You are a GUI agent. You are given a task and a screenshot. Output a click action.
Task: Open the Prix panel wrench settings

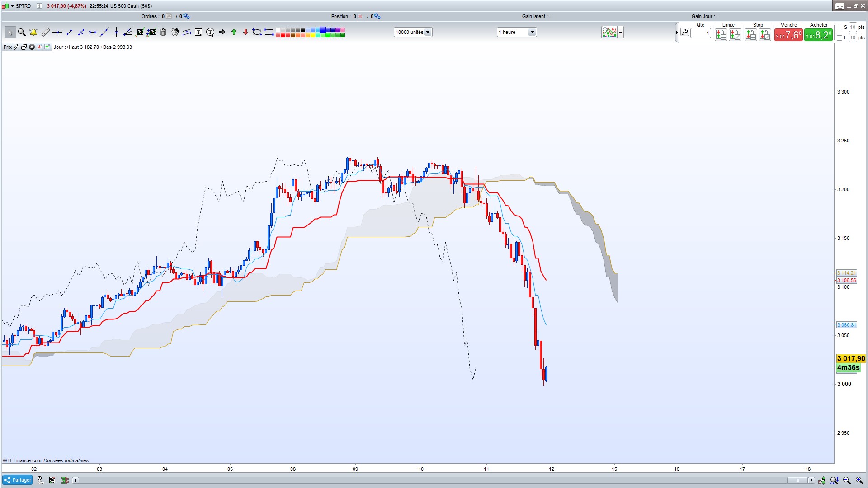(17, 47)
